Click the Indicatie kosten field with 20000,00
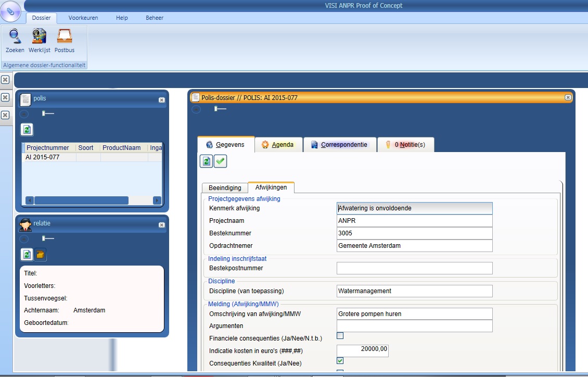Image resolution: width=588 pixels, height=377 pixels. point(363,351)
